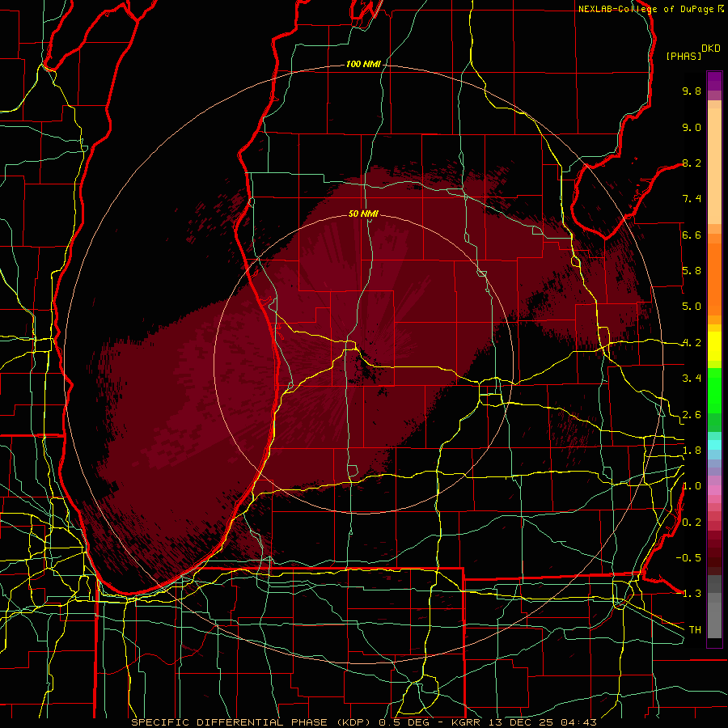Pick the purple top band of color bar
Screen dimensions: 728x728
click(714, 81)
